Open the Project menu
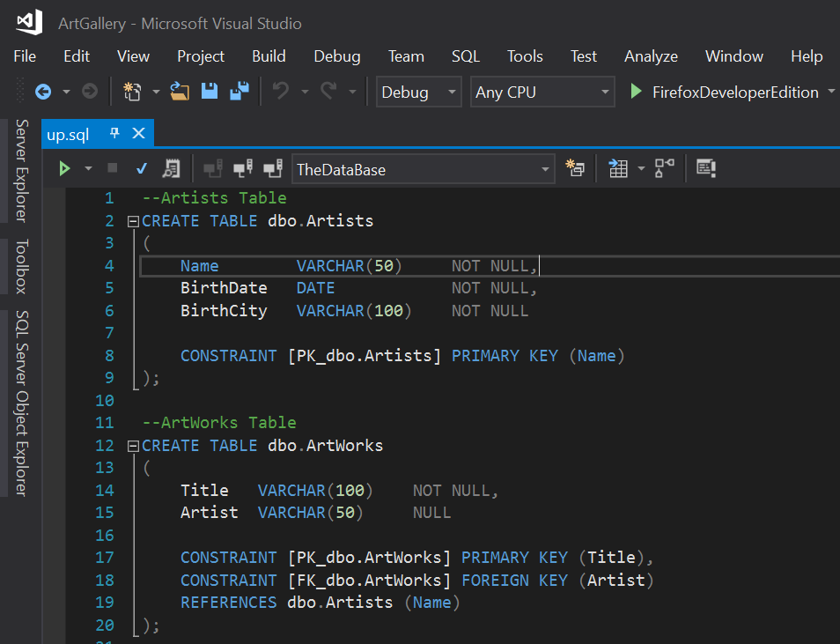 click(x=201, y=56)
